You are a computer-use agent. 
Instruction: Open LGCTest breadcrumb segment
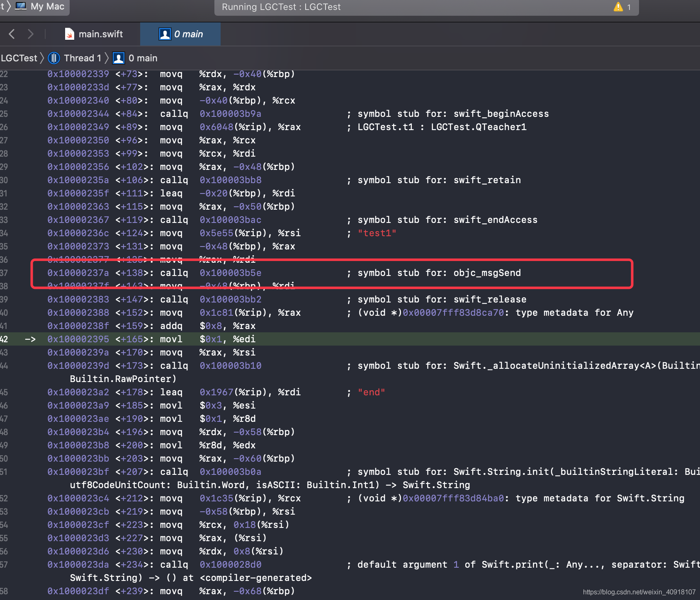tap(19, 58)
